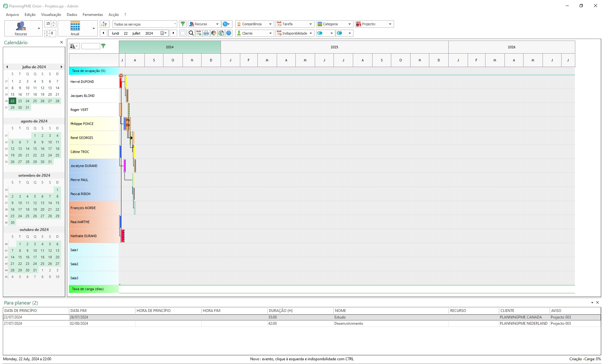
Task: Open the sort order dropdown button
Action: pyautogui.click(x=74, y=46)
